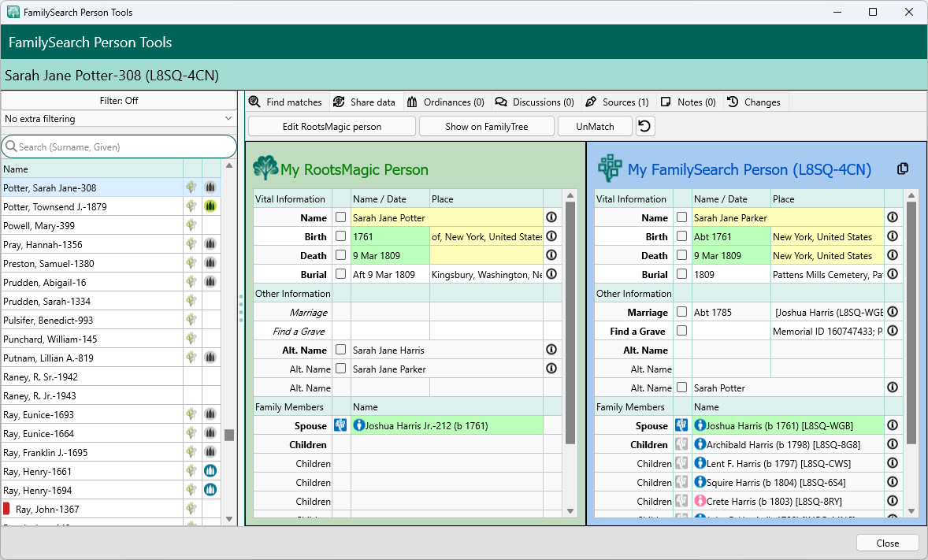This screenshot has width=928, height=560.
Task: Tick the Alt. Name Sarah Jane Harris checkbox
Action: [x=341, y=350]
